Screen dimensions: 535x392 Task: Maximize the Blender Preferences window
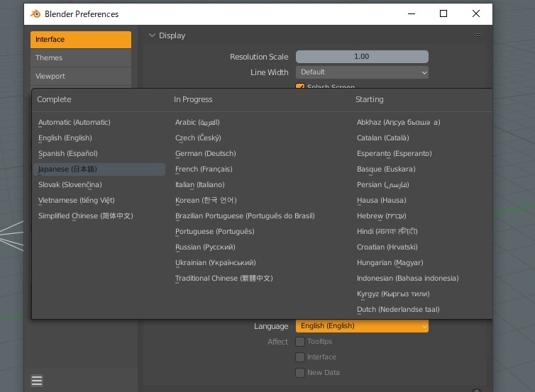[443, 13]
